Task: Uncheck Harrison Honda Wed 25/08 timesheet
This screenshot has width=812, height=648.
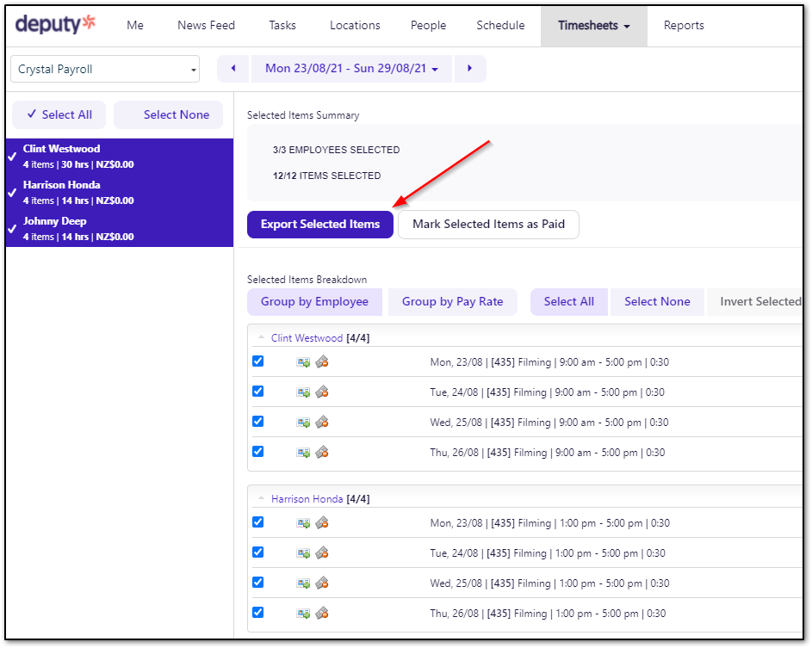Action: point(257,582)
